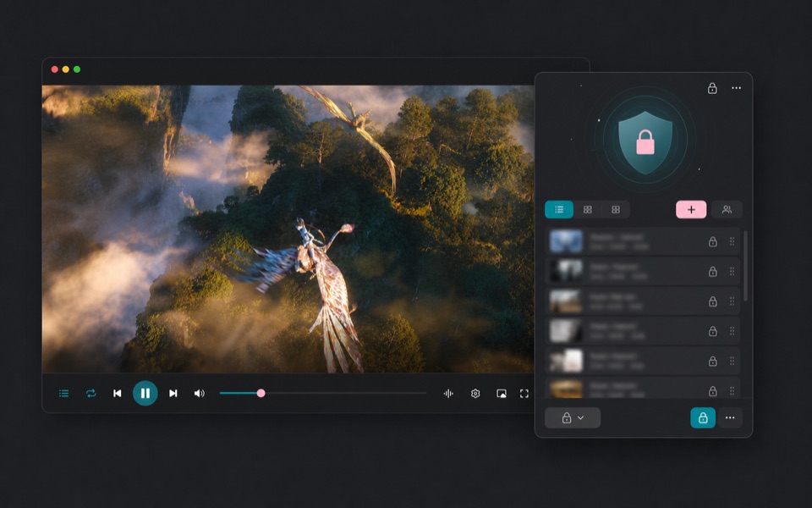Open the three-dot menu atop the vault panel
Viewport: 812px width, 508px height.
pyautogui.click(x=736, y=88)
